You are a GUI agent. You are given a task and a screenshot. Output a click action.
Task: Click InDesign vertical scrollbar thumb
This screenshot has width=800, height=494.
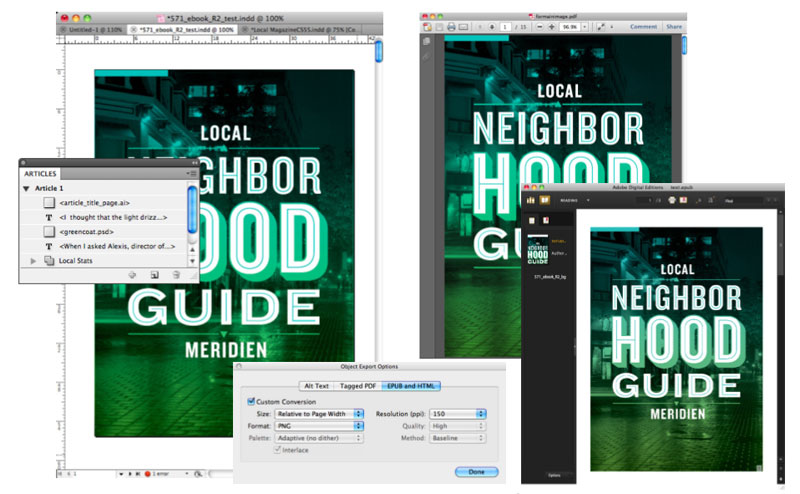pos(379,52)
